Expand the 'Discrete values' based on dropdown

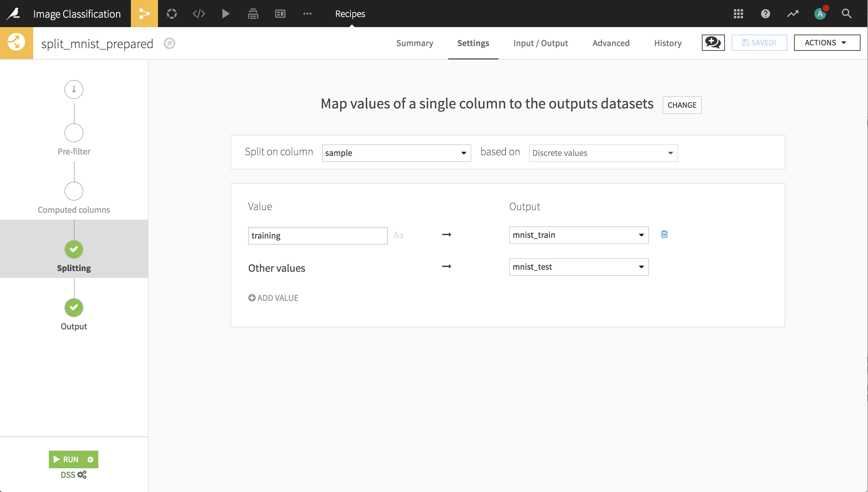coord(601,153)
